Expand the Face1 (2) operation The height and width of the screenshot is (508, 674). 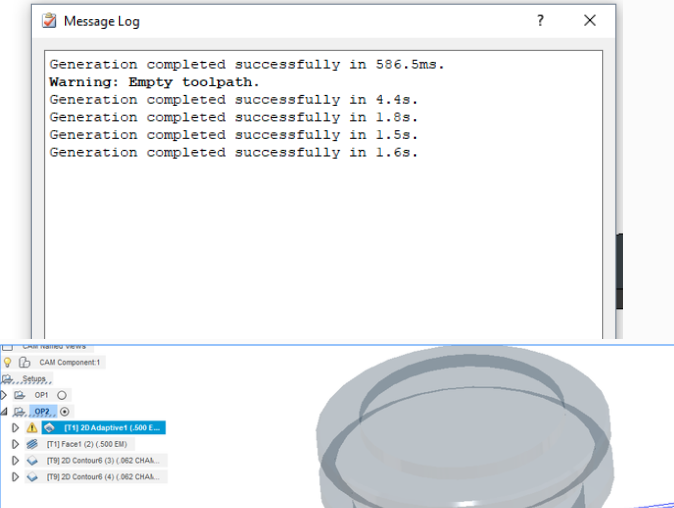15,444
